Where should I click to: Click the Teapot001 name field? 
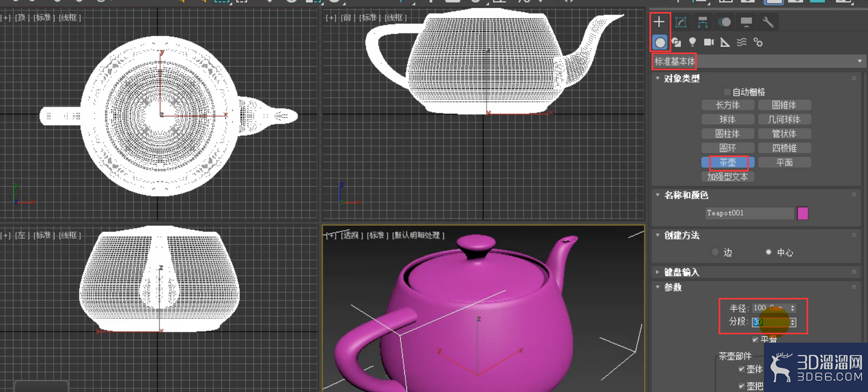pos(750,213)
